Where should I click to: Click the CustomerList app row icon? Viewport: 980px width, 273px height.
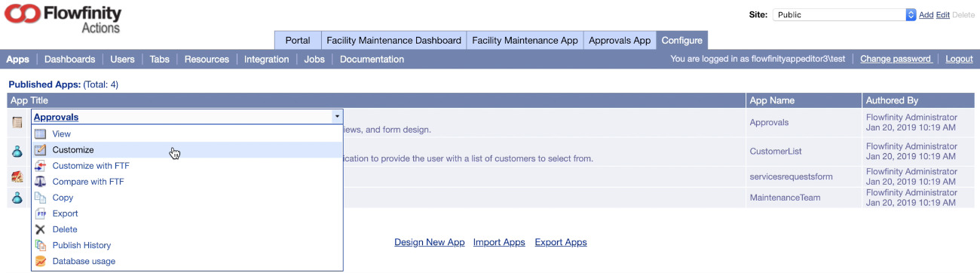coord(17,152)
